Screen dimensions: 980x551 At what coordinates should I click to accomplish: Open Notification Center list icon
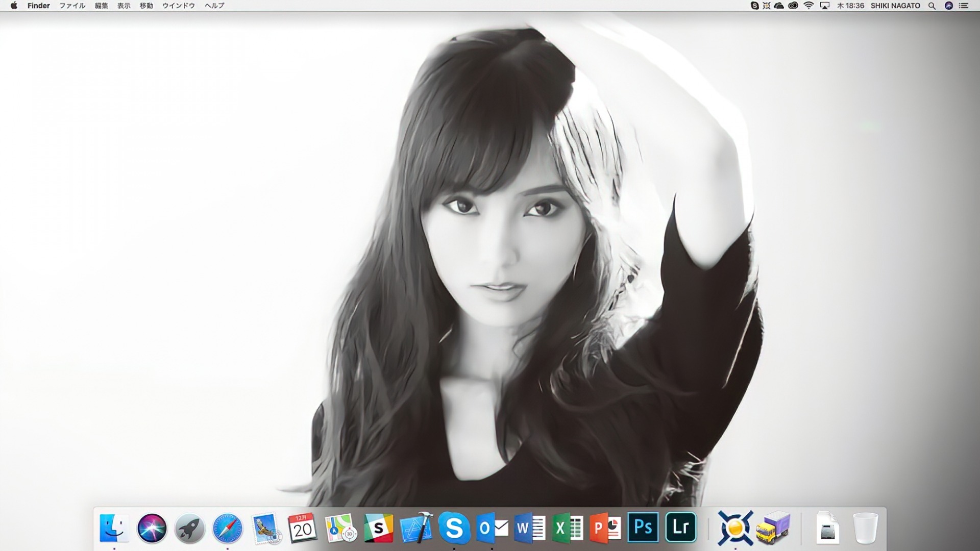point(964,6)
